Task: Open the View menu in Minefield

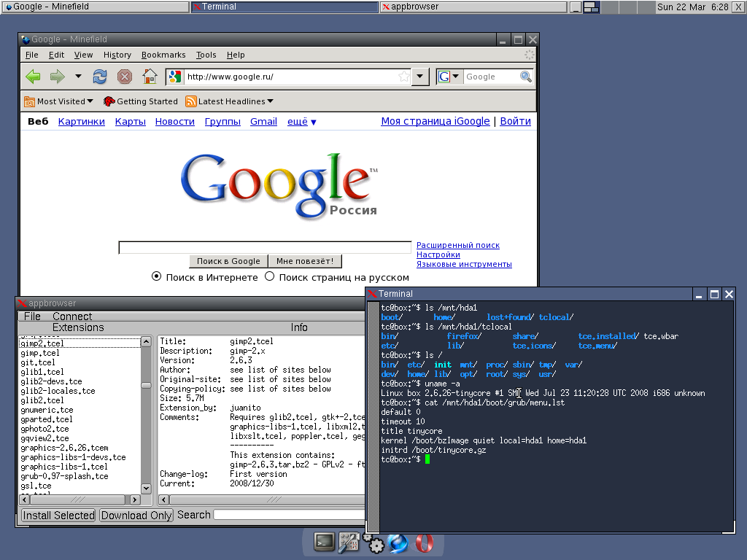Action: point(83,55)
